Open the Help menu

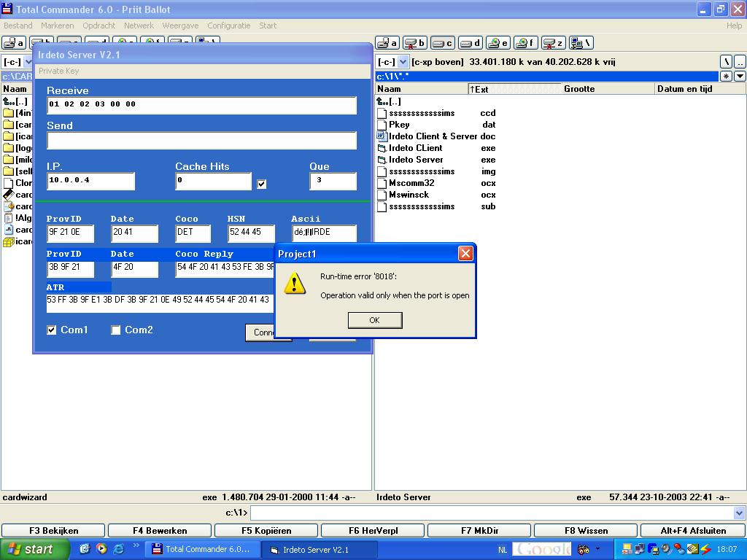(734, 26)
